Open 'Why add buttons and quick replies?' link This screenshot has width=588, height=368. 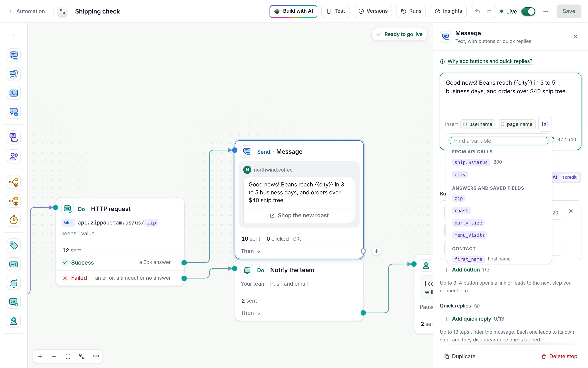490,61
